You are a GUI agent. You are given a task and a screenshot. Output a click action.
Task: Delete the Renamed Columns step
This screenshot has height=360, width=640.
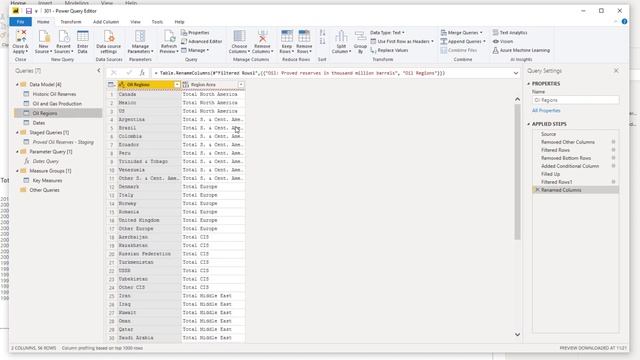pos(537,190)
